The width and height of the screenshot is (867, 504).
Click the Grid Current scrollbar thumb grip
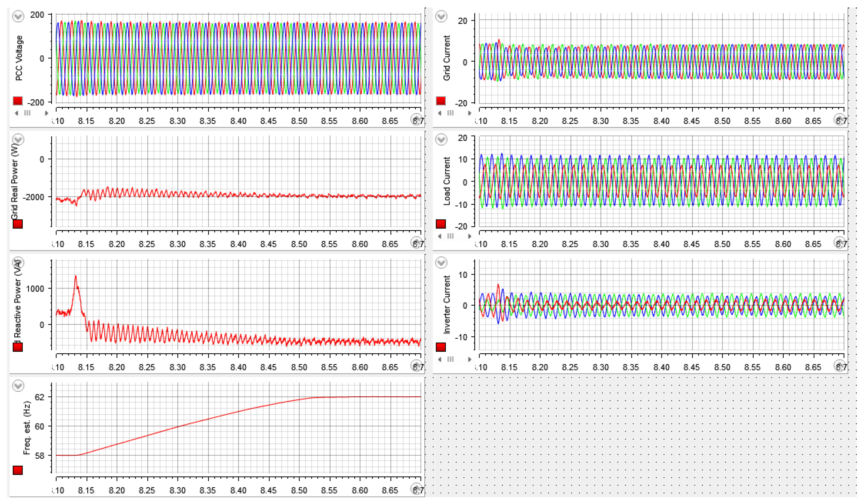pyautogui.click(x=450, y=113)
